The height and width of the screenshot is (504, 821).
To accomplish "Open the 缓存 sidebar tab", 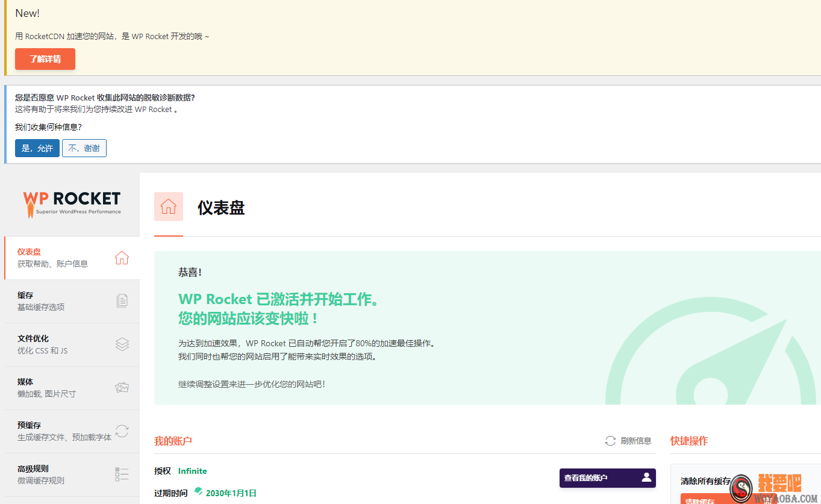I will pos(72,301).
